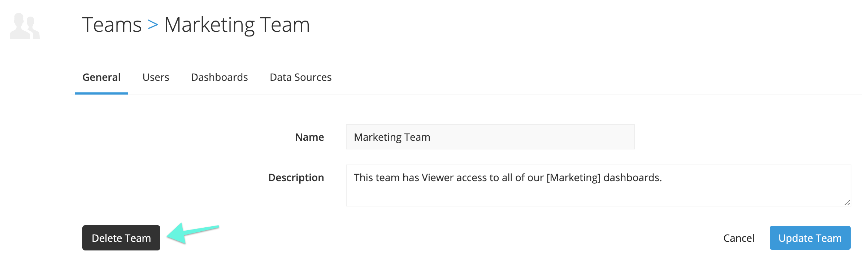
Task: Click the Description textarea resize handle
Action: tap(847, 202)
